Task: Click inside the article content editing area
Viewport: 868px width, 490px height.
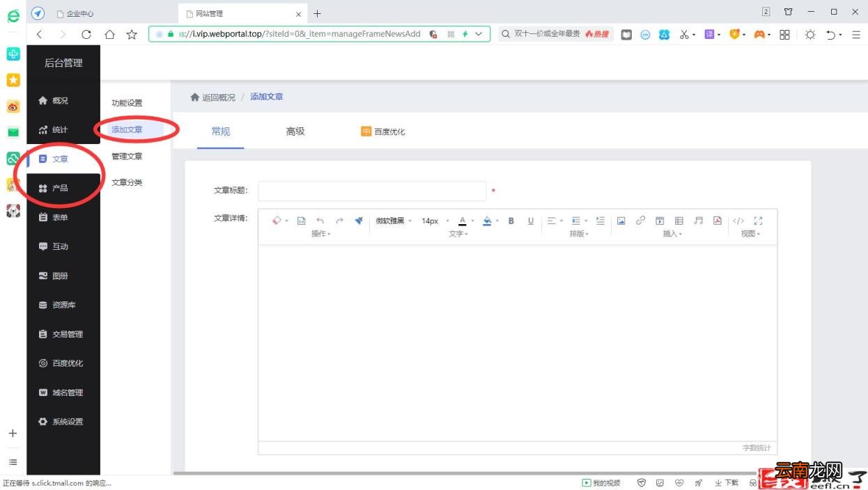Action: (x=518, y=342)
